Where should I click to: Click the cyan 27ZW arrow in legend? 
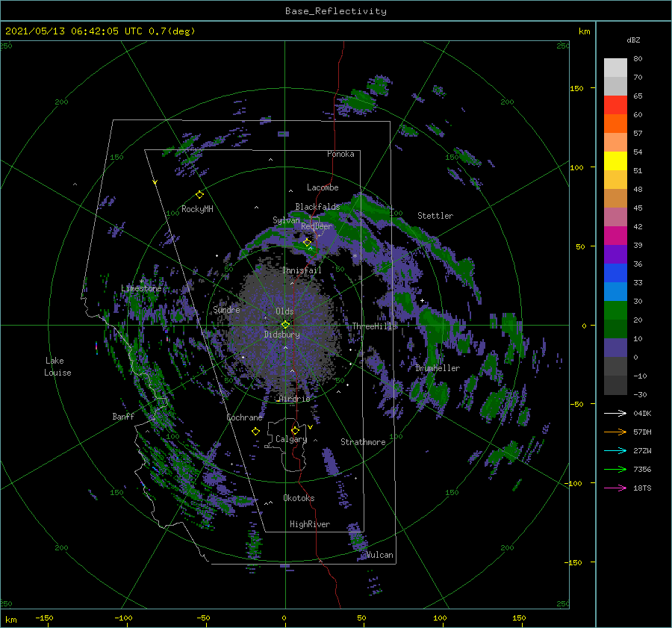coord(615,450)
